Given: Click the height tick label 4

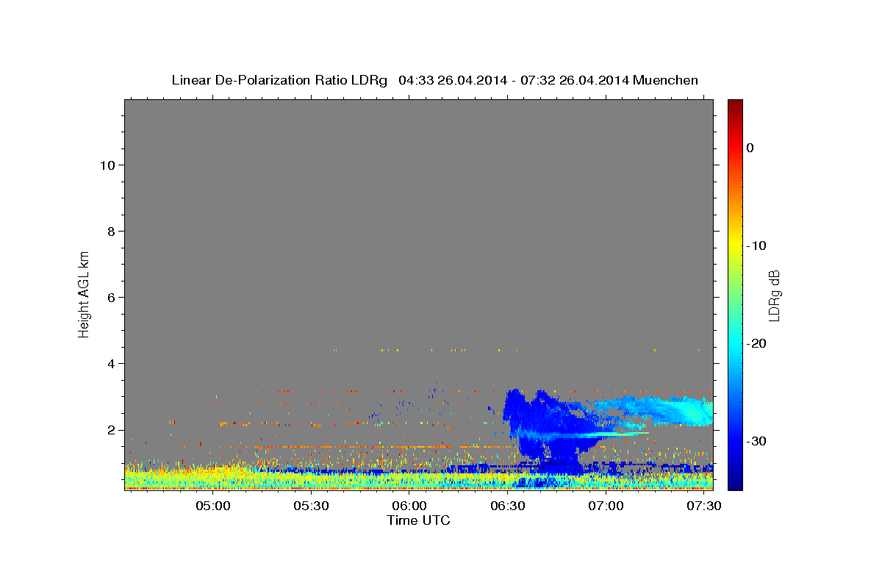Looking at the screenshot, I should [x=110, y=364].
